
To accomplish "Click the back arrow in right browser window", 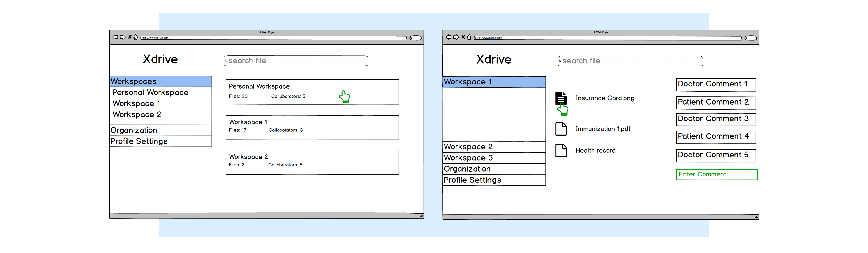I will coord(448,37).
